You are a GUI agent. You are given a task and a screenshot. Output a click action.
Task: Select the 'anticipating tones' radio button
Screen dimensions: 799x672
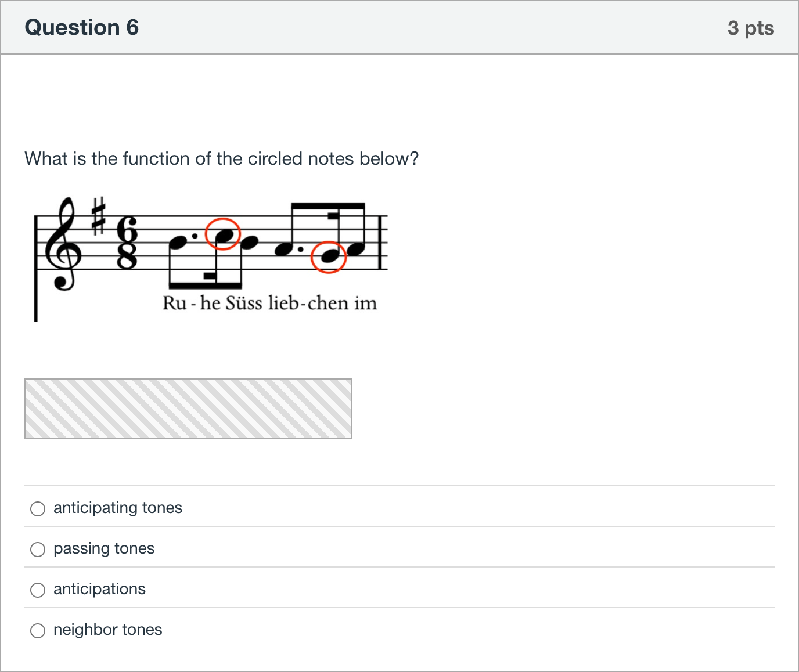pyautogui.click(x=38, y=509)
